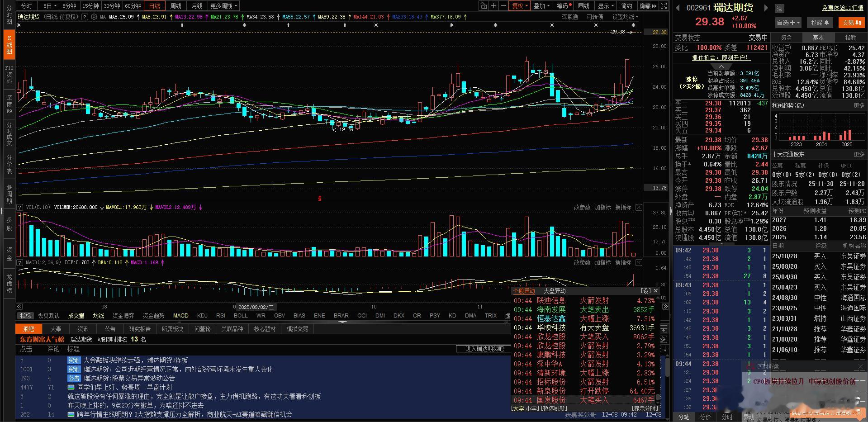Go to next stock with right arrow
This screenshot has height=422, width=868.
click(766, 8)
